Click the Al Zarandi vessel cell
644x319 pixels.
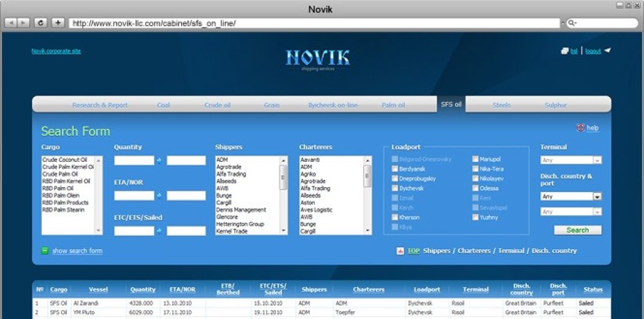pyautogui.click(x=86, y=304)
